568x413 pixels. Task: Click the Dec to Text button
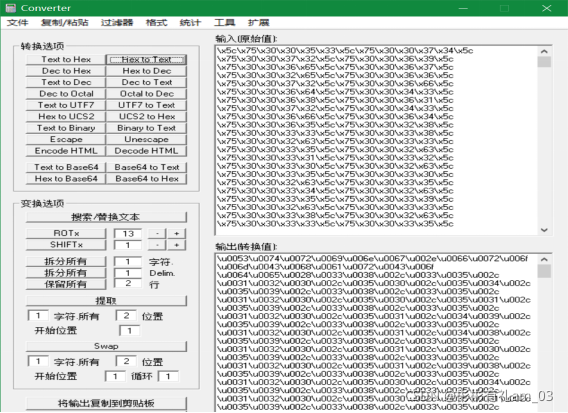tap(146, 82)
